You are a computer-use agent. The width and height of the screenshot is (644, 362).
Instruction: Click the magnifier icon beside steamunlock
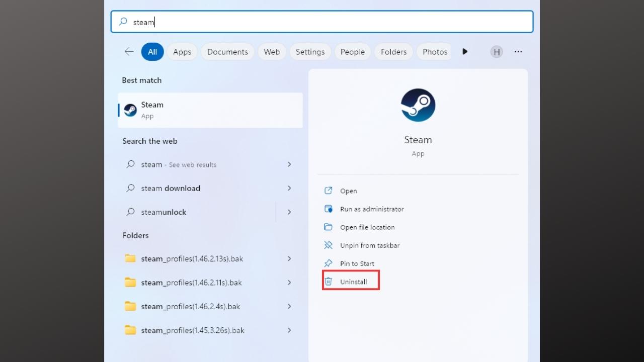(130, 212)
